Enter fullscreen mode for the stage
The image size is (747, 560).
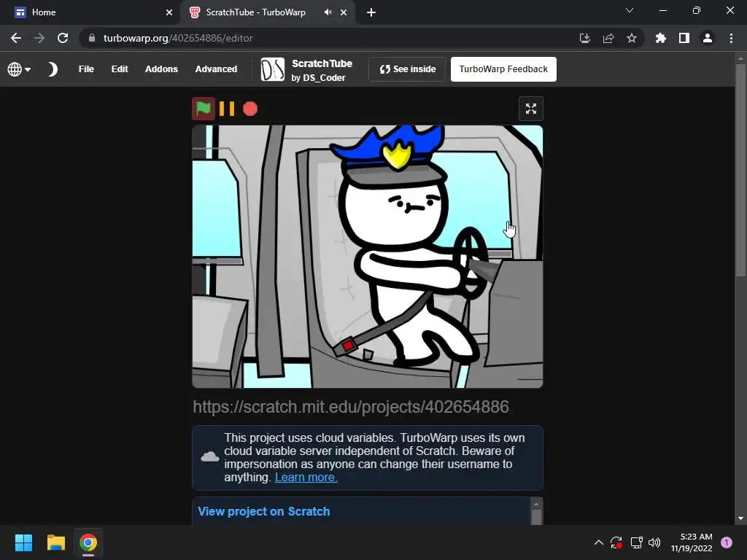pos(531,109)
